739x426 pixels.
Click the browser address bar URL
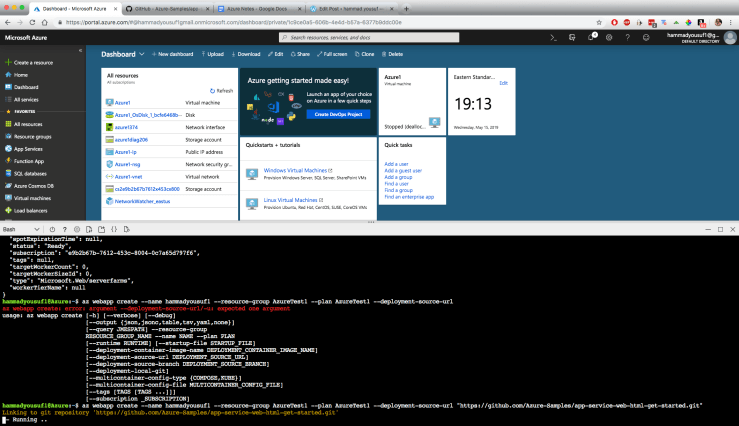(x=234, y=22)
